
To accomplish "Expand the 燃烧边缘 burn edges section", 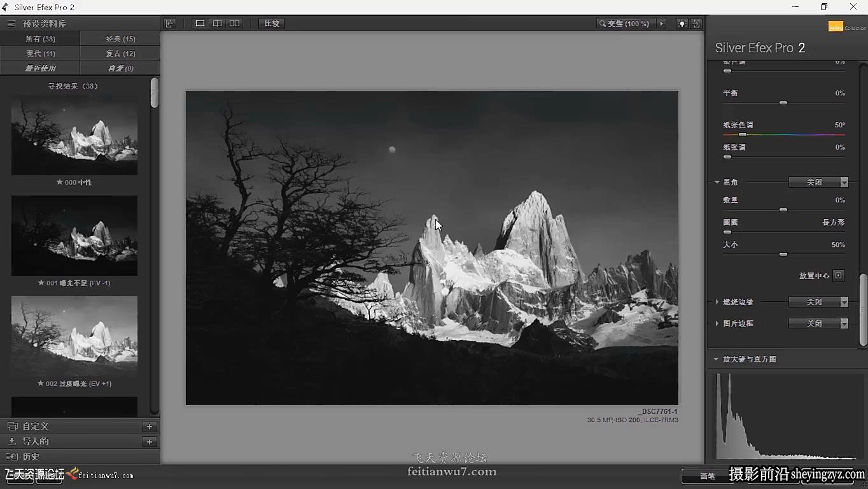I will pyautogui.click(x=717, y=302).
